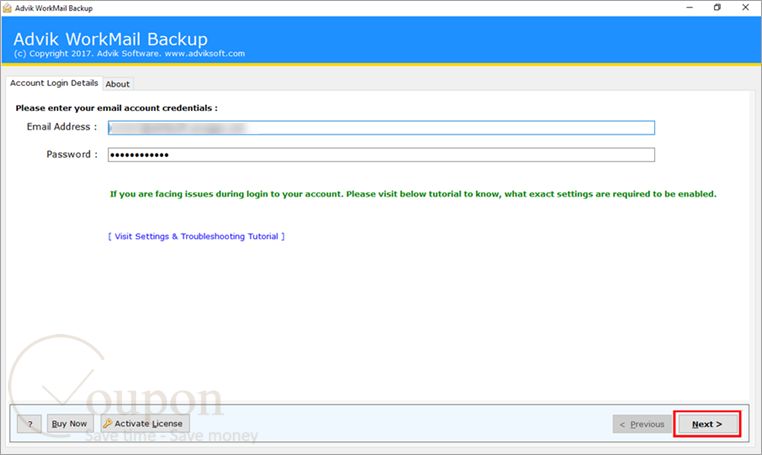Select the Account Login Details tab
Screen dimensions: 762x455
(x=54, y=83)
